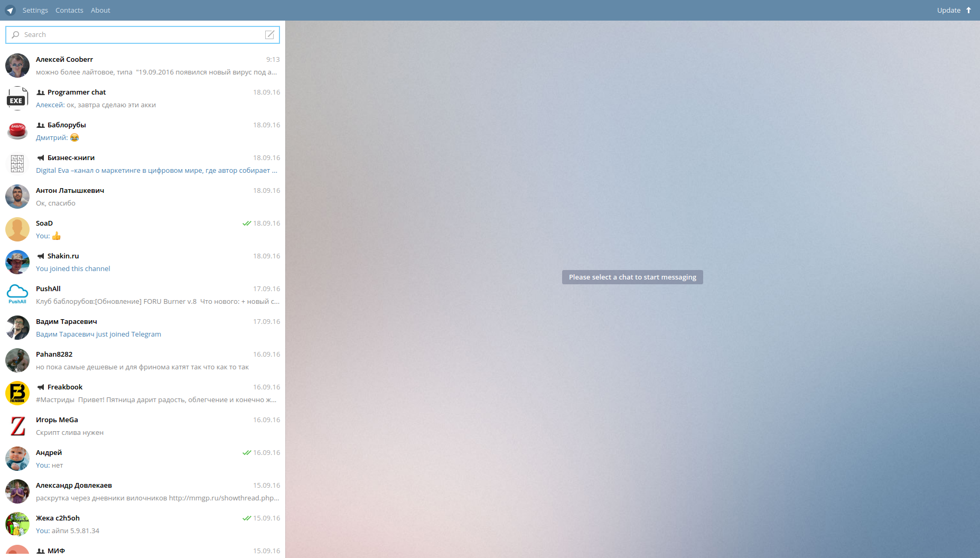980x558 pixels.
Task: Click the SoaD default avatar icon
Action: pos(17,229)
